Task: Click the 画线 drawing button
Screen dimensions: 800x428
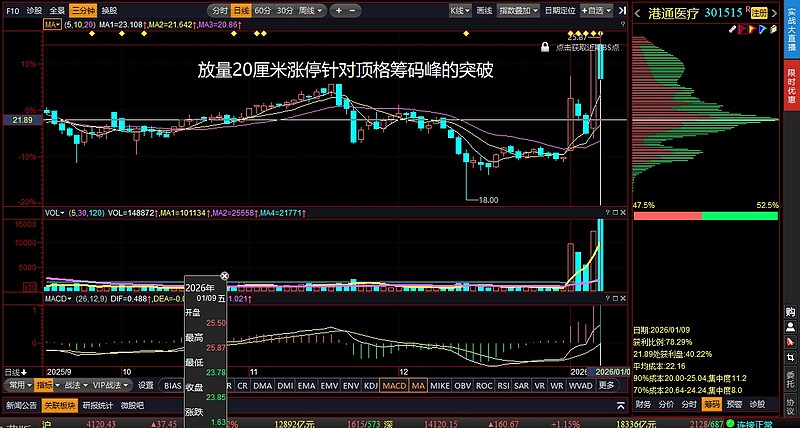Action: point(484,10)
